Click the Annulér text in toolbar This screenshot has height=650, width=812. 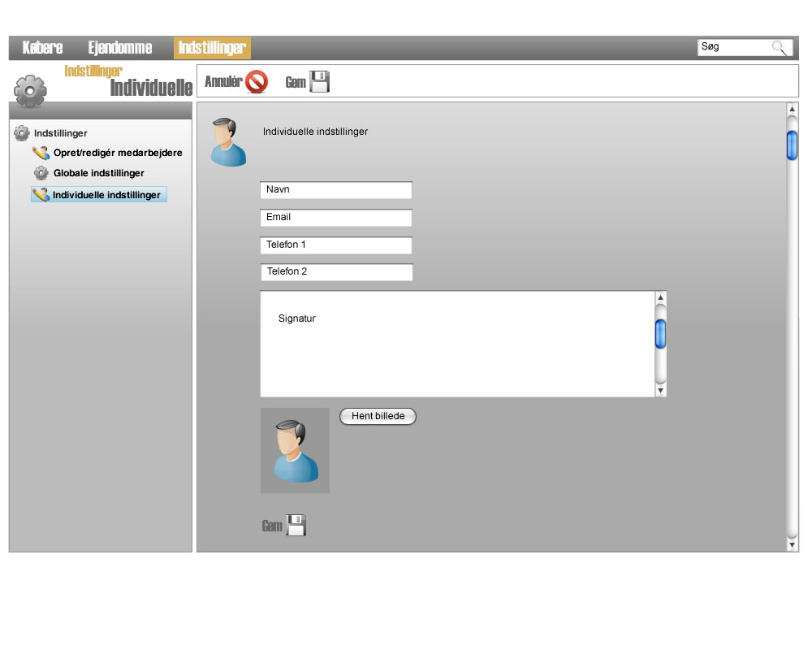tap(223, 81)
